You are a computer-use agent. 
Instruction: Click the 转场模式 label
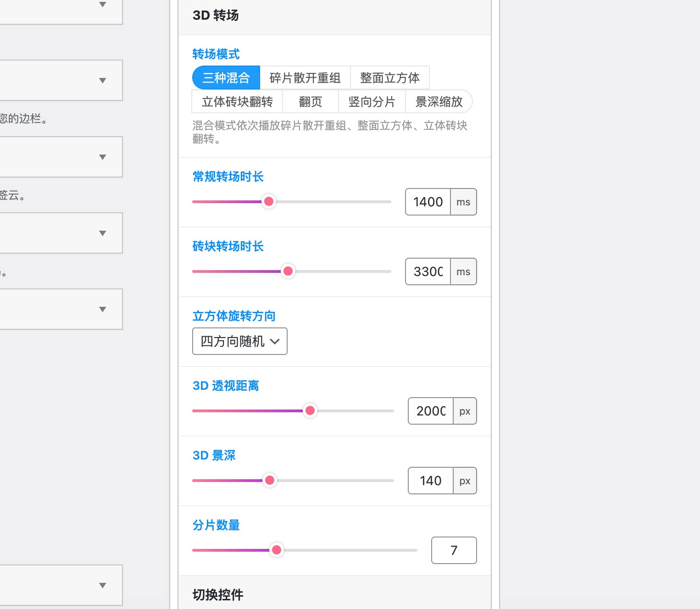pyautogui.click(x=216, y=54)
